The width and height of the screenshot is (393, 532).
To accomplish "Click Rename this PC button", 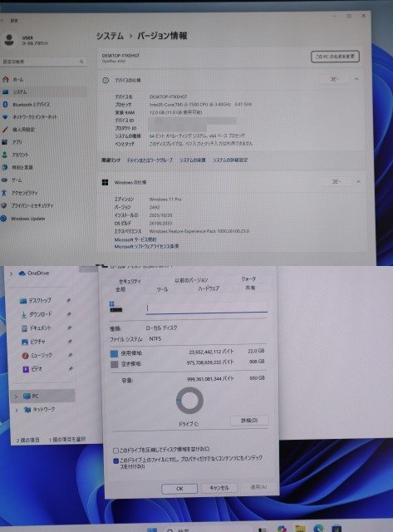I will (335, 57).
